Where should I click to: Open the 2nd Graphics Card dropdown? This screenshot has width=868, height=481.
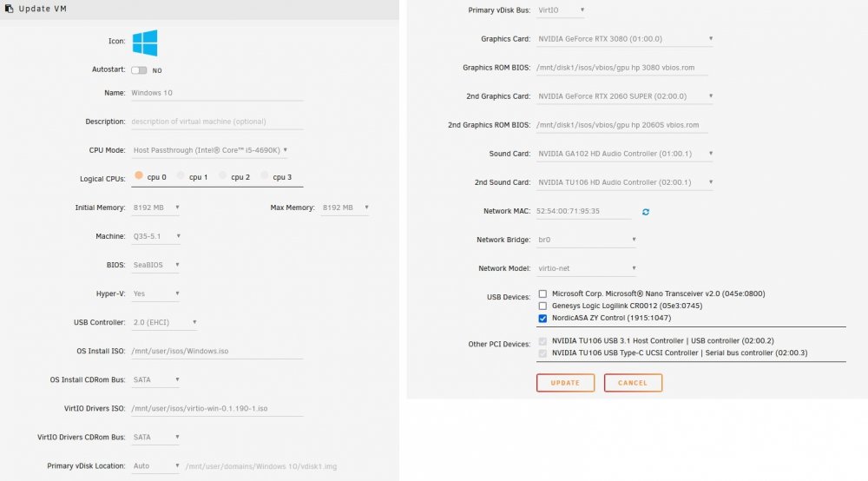(625, 96)
